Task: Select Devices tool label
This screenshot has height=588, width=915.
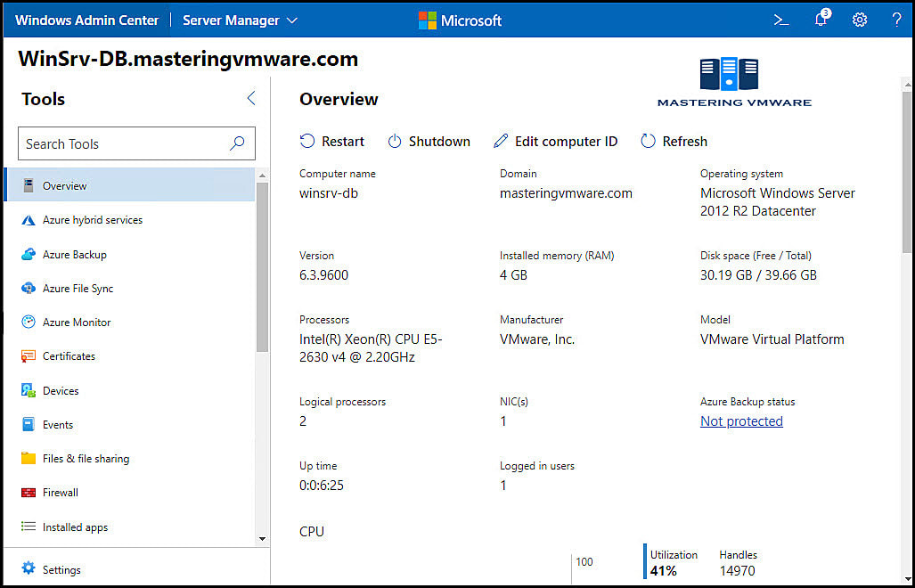Action: coord(60,391)
